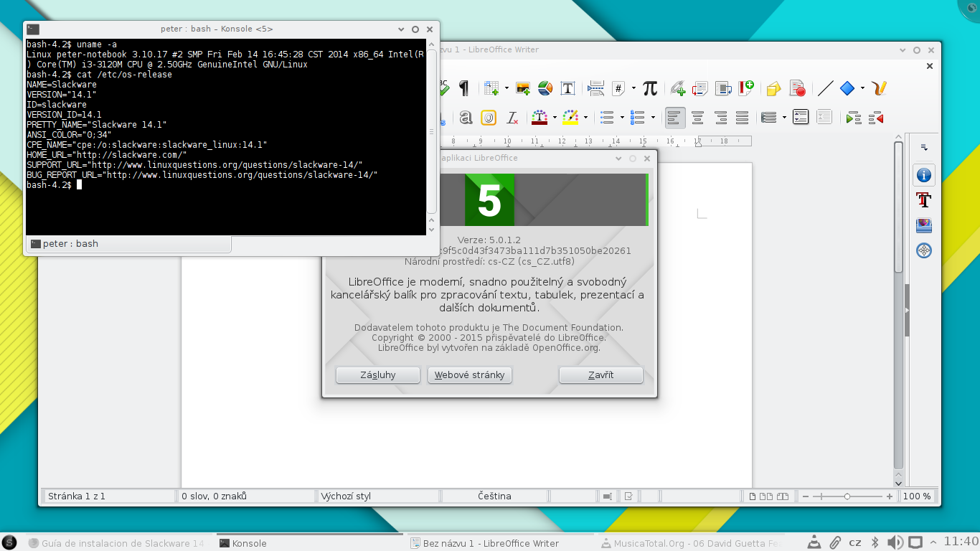Image resolution: width=980 pixels, height=551 pixels.
Task: Apply Justified paragraph alignment
Action: [743, 118]
